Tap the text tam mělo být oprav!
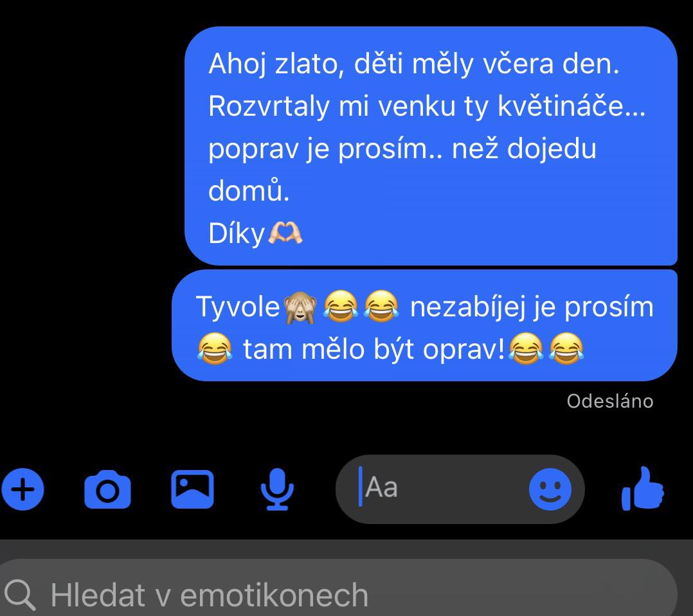693x616 pixels. [374, 349]
